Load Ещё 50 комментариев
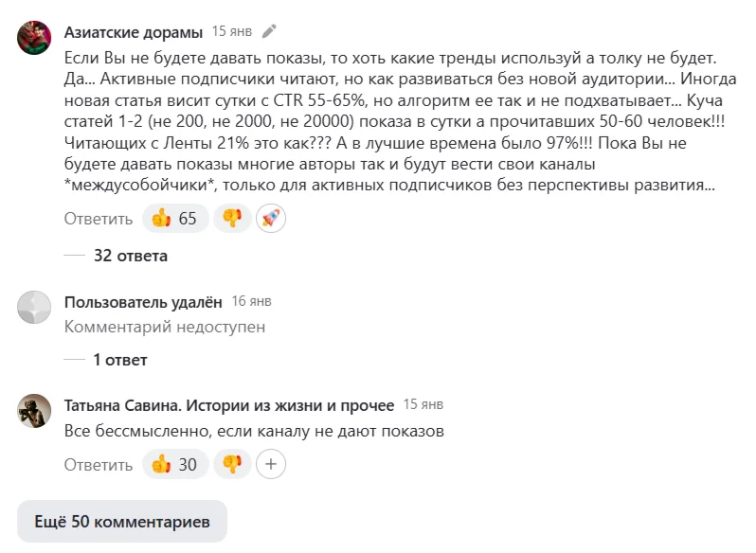Screen dimensions: 756x553 coord(122,522)
